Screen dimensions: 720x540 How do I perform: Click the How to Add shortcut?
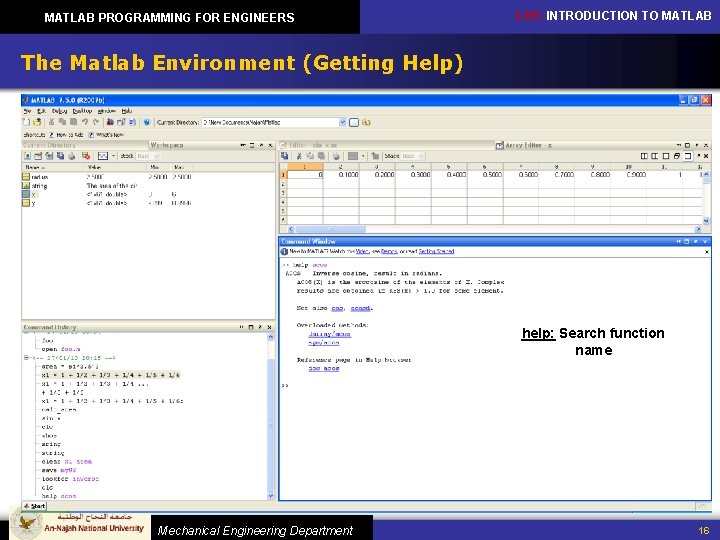[x=69, y=134]
